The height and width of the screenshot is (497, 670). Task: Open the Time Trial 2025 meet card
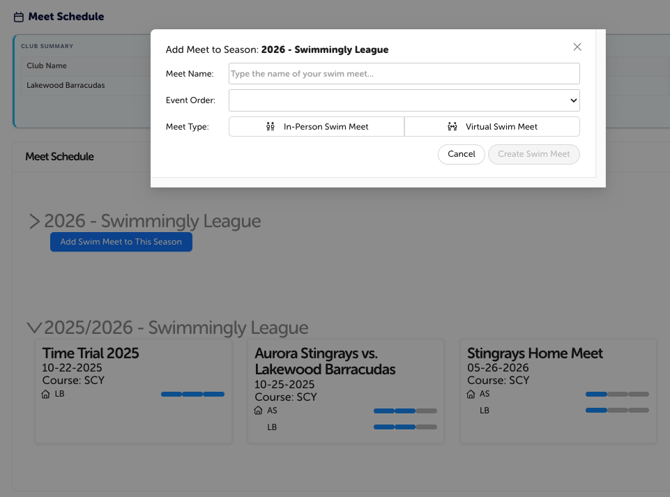click(x=90, y=353)
